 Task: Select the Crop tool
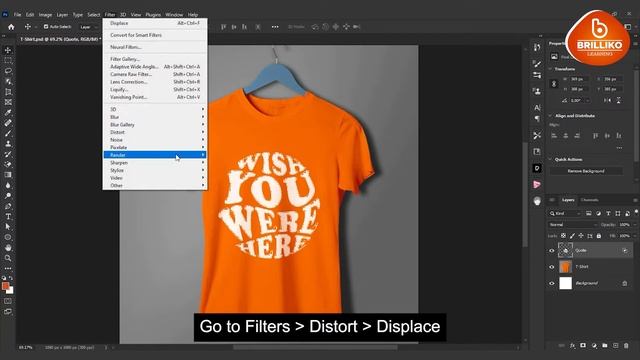[x=8, y=92]
